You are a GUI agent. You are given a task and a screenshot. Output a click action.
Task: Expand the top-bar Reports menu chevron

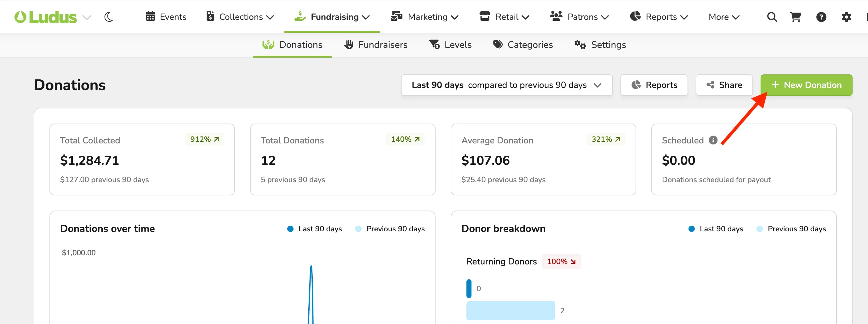point(684,17)
